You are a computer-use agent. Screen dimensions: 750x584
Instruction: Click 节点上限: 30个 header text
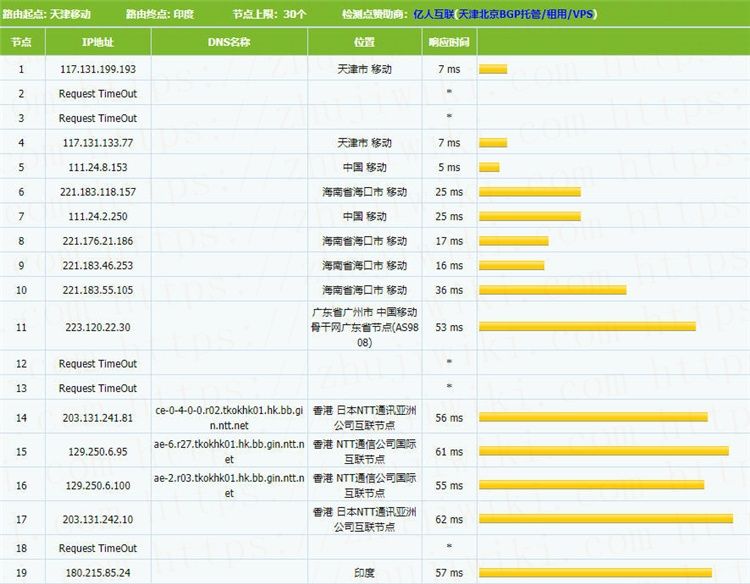(270, 14)
